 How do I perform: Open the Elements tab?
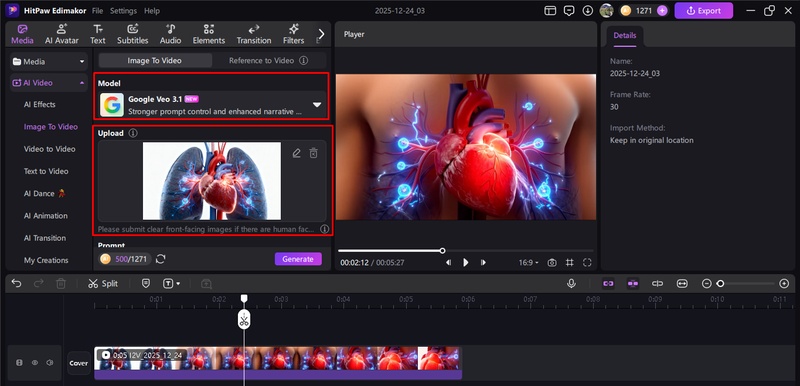tap(209, 34)
